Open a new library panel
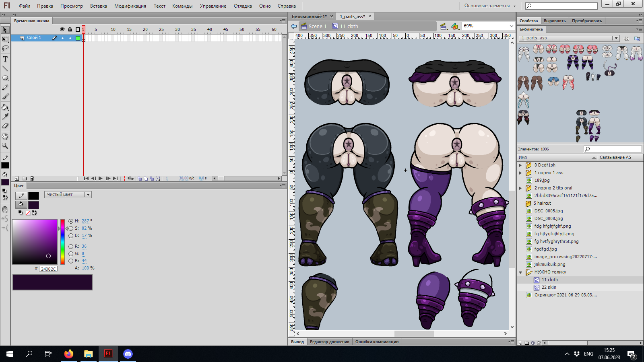Viewport: 644px width, 362px height. pyautogui.click(x=637, y=39)
